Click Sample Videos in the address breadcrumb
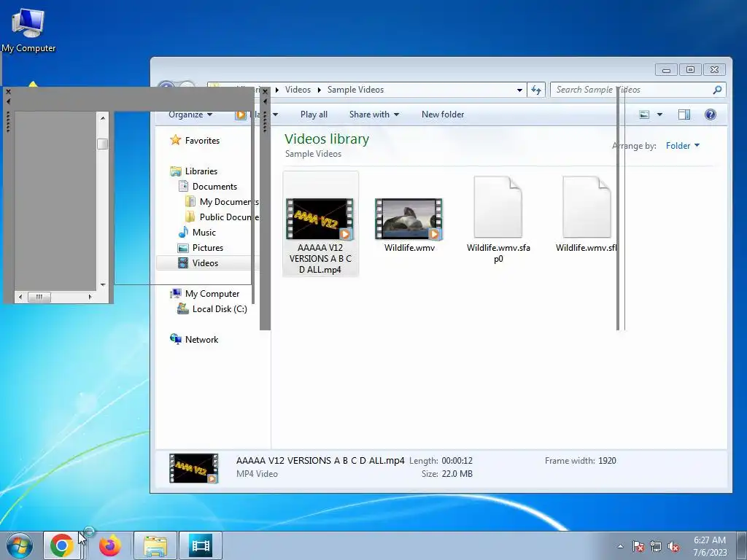The height and width of the screenshot is (560, 747). coord(355,90)
